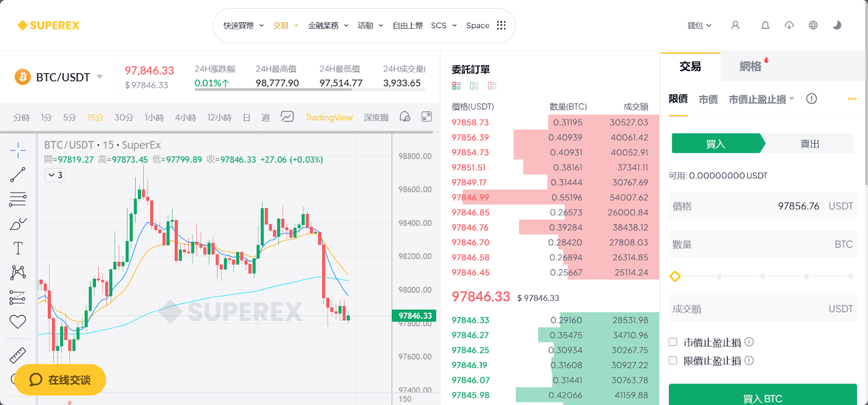Select the ruler measure tool
The height and width of the screenshot is (405, 868).
(18, 355)
